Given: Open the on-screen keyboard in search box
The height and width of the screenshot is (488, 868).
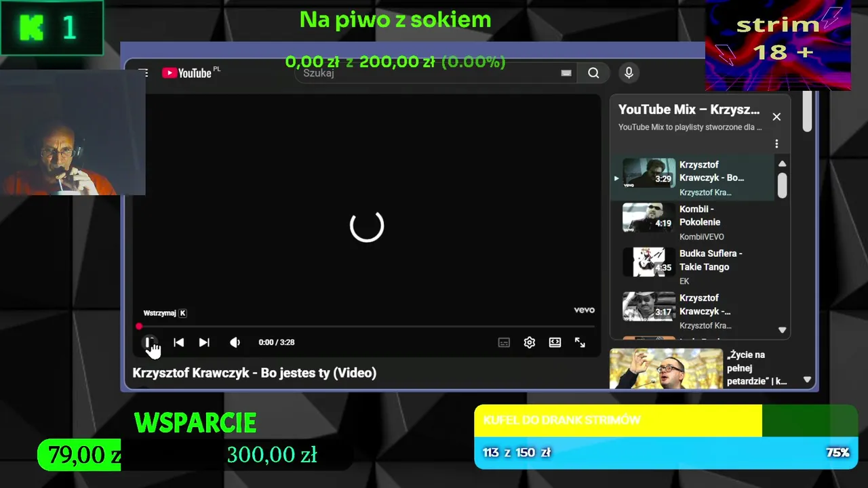Looking at the screenshot, I should pos(566,73).
